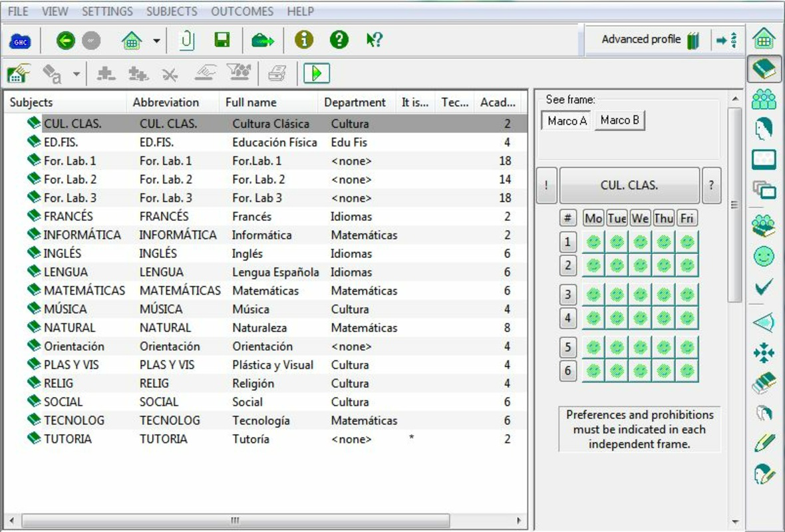Open the four-arrows sidebar icon

pos(764,353)
